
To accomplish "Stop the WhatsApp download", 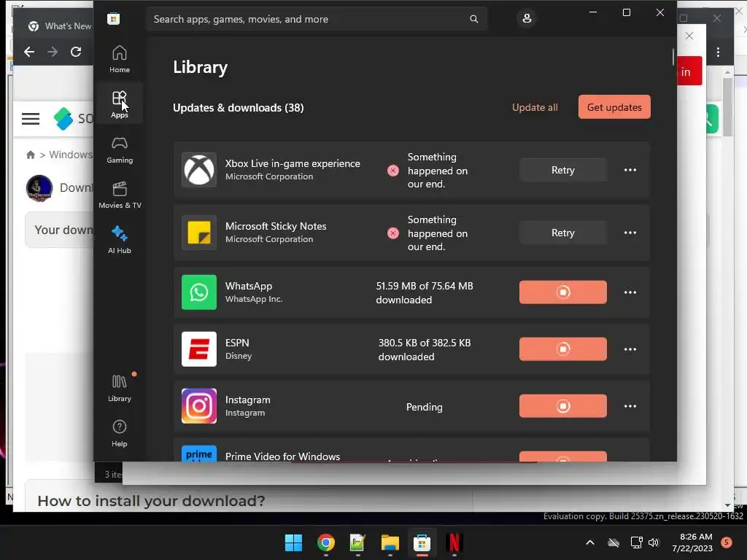I will pos(562,292).
